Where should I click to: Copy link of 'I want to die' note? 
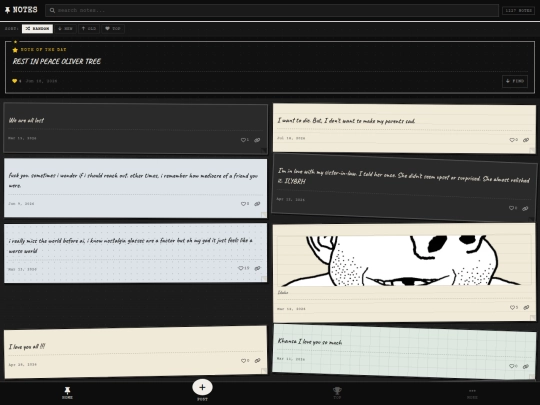(x=526, y=140)
